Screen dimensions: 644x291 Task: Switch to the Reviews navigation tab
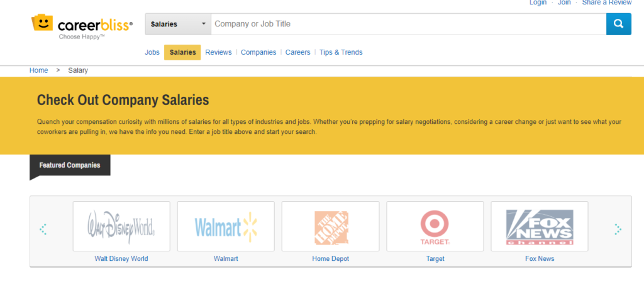tap(218, 53)
